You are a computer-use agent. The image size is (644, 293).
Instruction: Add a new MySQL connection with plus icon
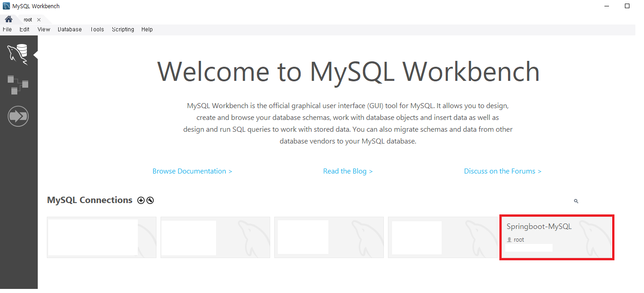[x=141, y=200]
